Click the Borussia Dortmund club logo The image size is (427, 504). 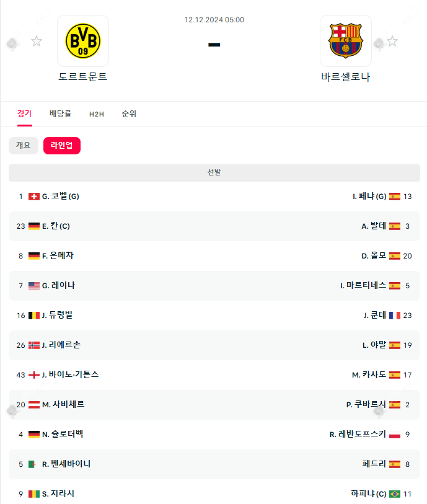pyautogui.click(x=82, y=41)
